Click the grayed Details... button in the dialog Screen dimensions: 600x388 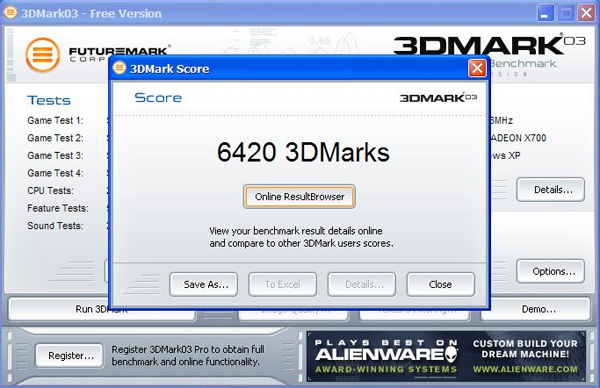[x=362, y=284]
